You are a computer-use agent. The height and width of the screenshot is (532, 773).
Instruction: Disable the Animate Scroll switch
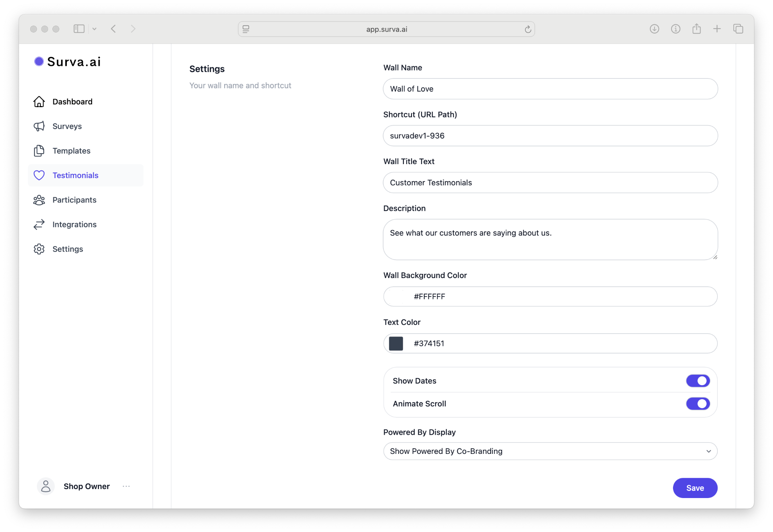698,403
